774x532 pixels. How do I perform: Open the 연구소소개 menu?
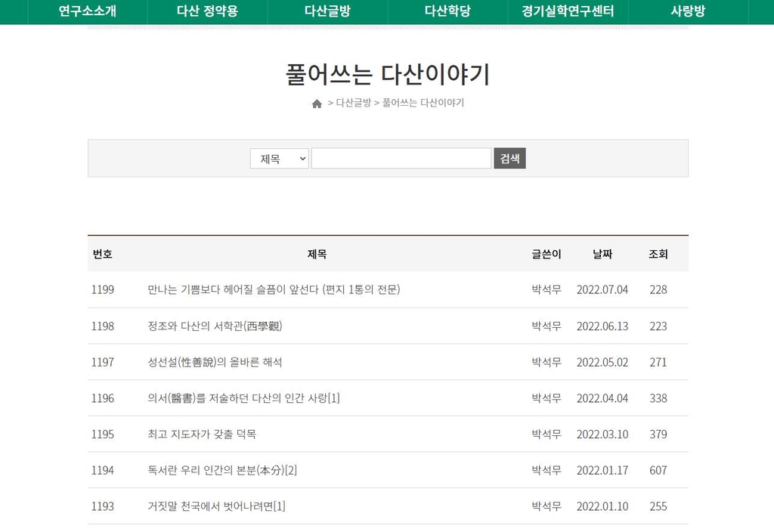point(87,11)
